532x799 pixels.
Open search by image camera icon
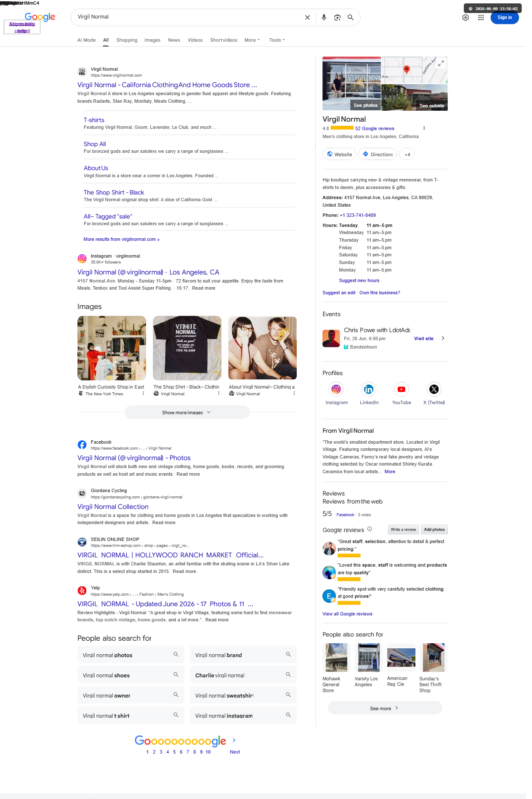(337, 17)
